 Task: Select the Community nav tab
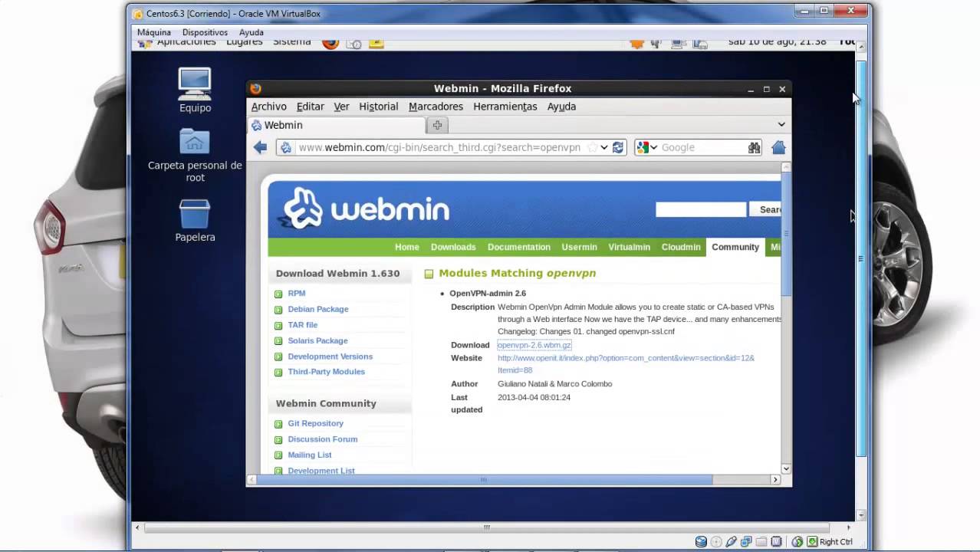(735, 247)
